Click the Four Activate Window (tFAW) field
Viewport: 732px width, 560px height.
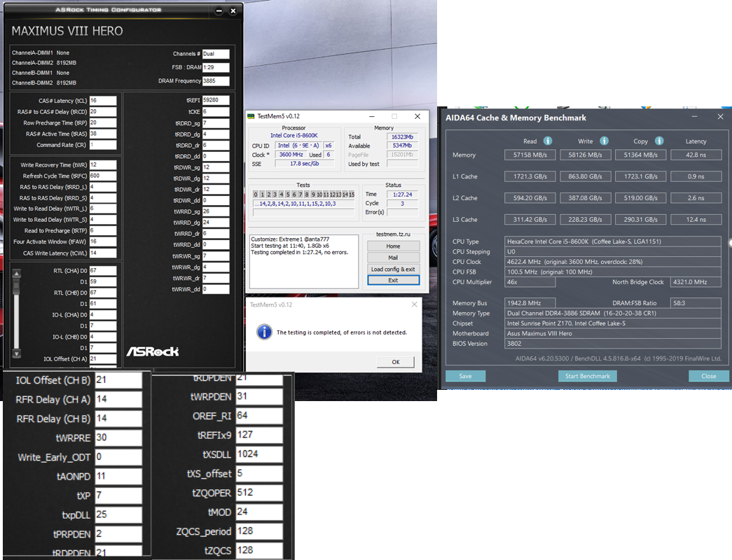coord(103,241)
